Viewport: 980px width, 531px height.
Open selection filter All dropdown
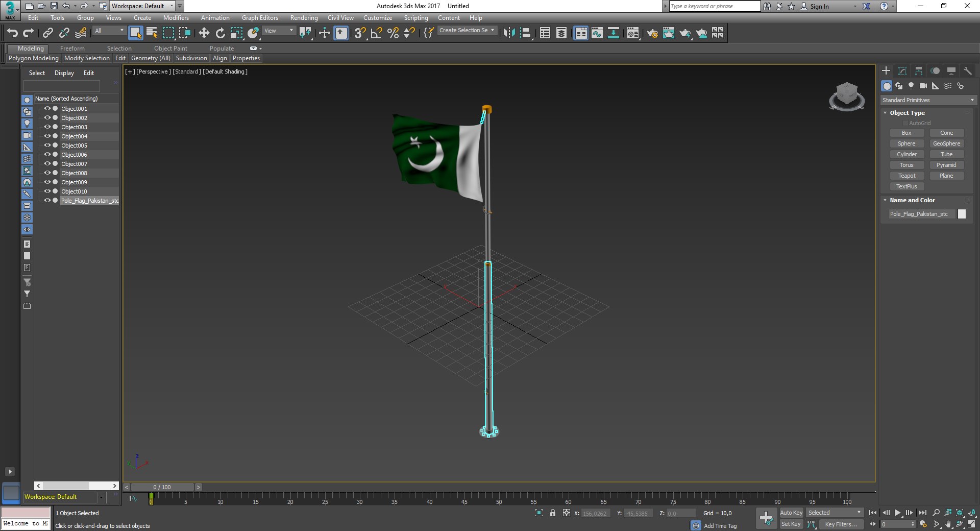coord(109,31)
